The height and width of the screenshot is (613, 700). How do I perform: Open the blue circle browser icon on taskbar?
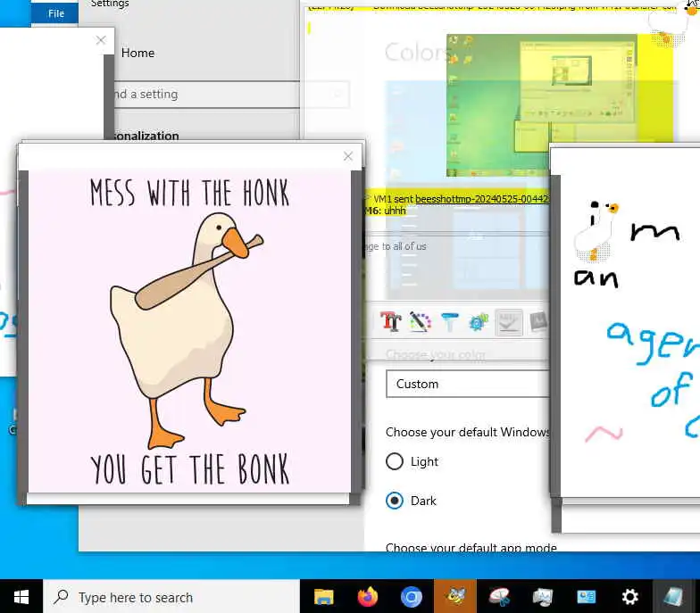pyautogui.click(x=411, y=597)
